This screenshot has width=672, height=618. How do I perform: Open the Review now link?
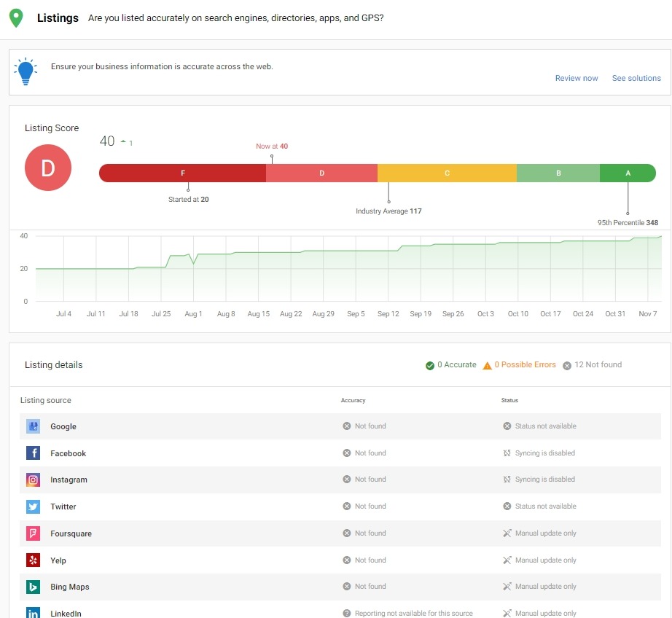[x=576, y=78]
